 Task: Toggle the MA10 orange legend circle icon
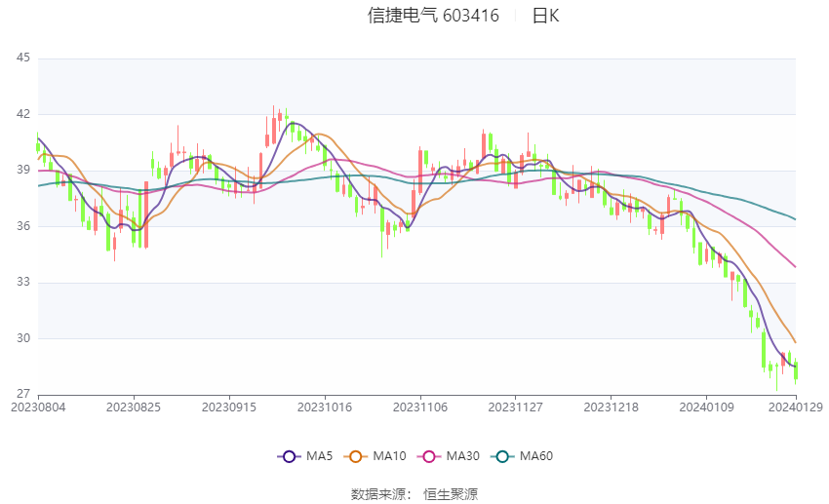pos(356,456)
